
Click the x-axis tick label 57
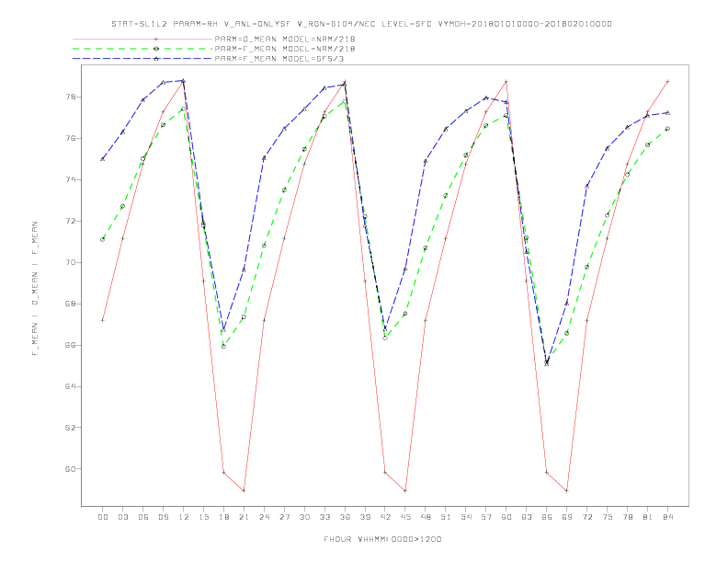486,517
